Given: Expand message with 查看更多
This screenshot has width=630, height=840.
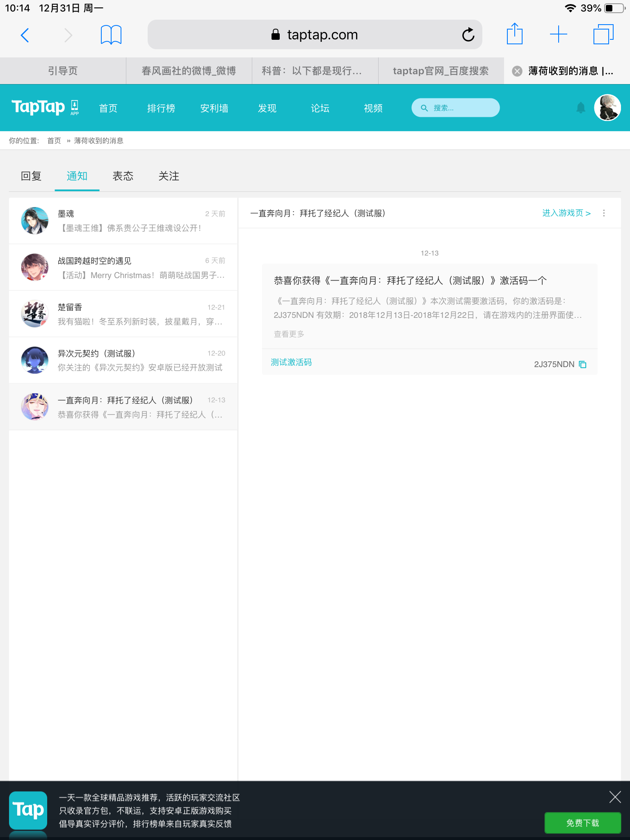Looking at the screenshot, I should 289,334.
